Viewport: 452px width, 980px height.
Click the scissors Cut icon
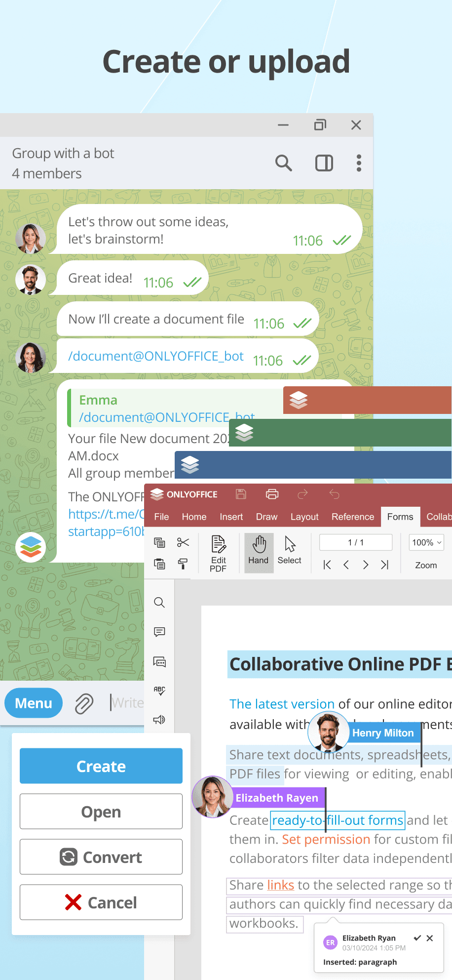click(x=183, y=542)
